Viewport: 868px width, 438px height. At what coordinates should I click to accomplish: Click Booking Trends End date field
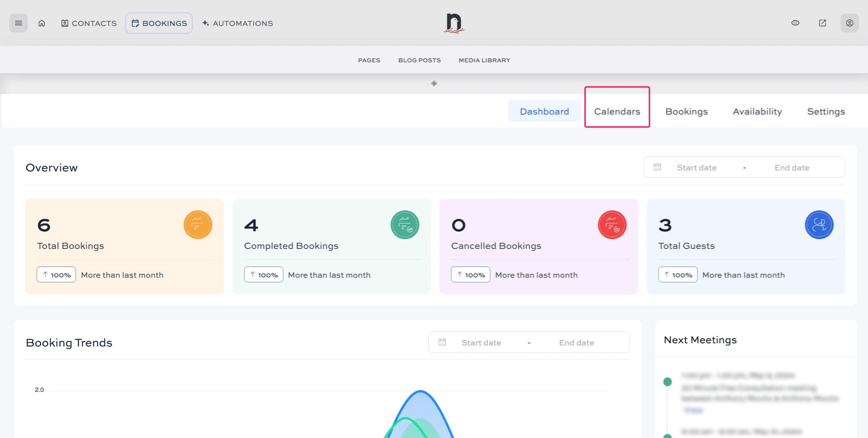(x=576, y=343)
